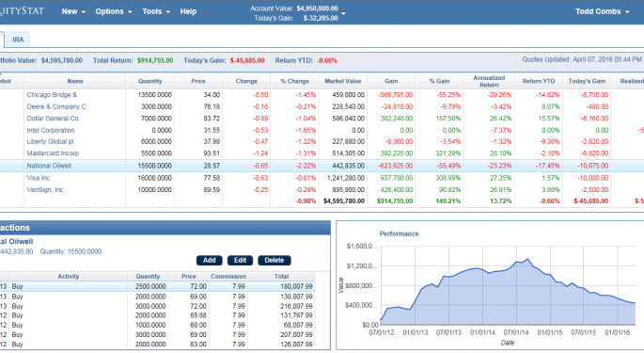Expand the Account Value dropdown arrow

(343, 13)
